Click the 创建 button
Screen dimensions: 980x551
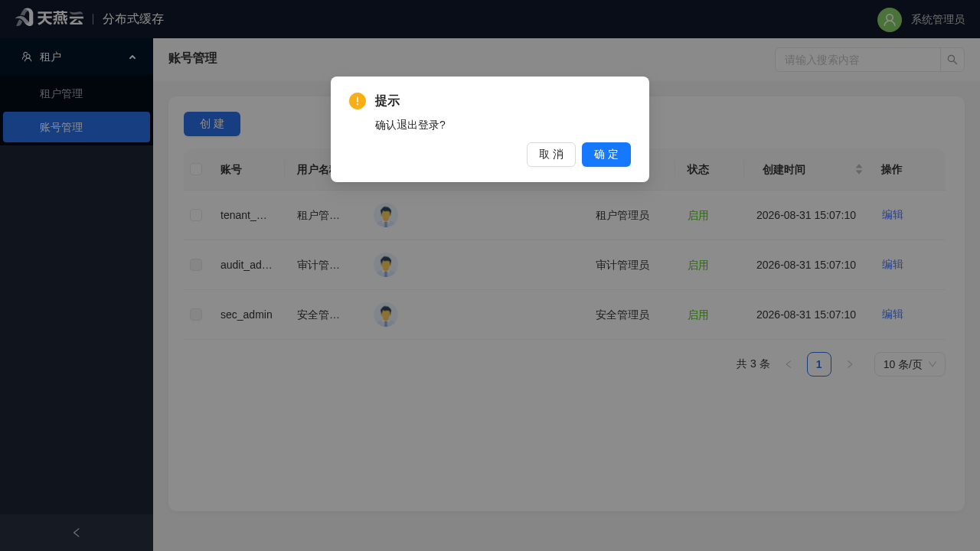(212, 124)
